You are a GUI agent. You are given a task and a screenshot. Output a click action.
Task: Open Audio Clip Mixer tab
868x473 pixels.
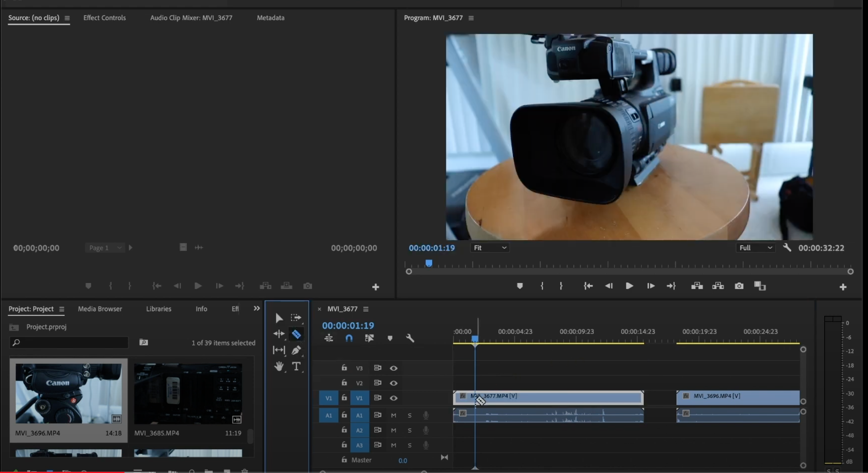(191, 18)
